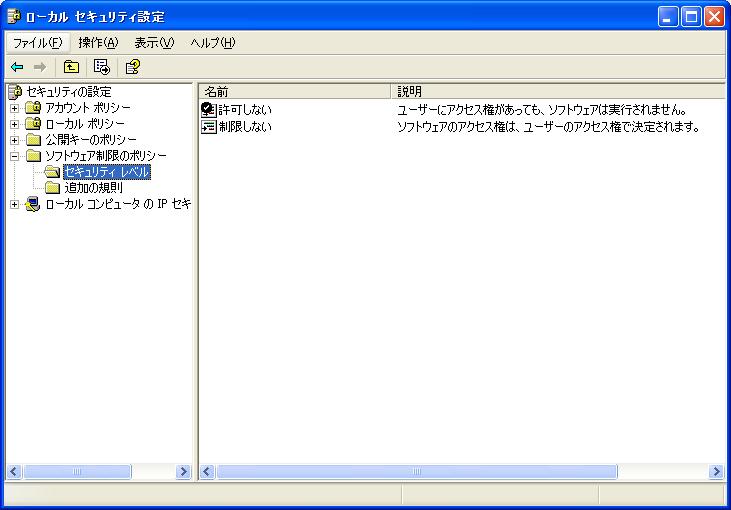The height and width of the screenshot is (510, 731).
Task: Expand the 公開キーのポリシー node
Action: point(14,140)
